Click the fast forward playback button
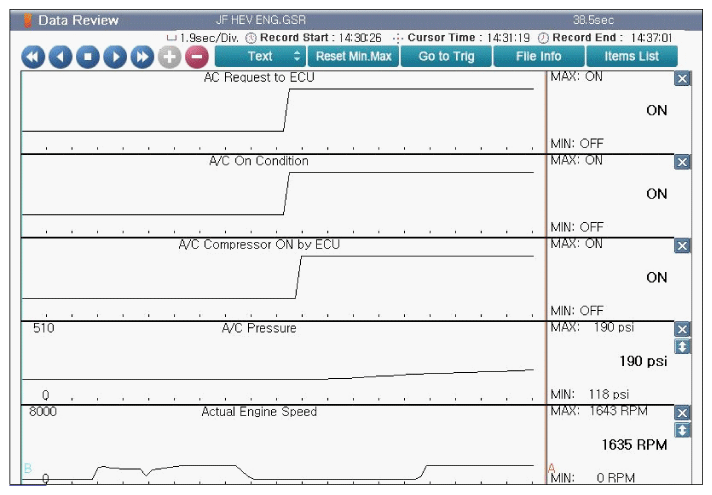 (141, 57)
